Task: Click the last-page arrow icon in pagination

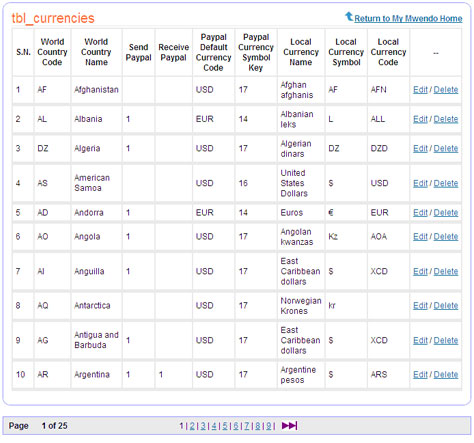Action: click(289, 426)
